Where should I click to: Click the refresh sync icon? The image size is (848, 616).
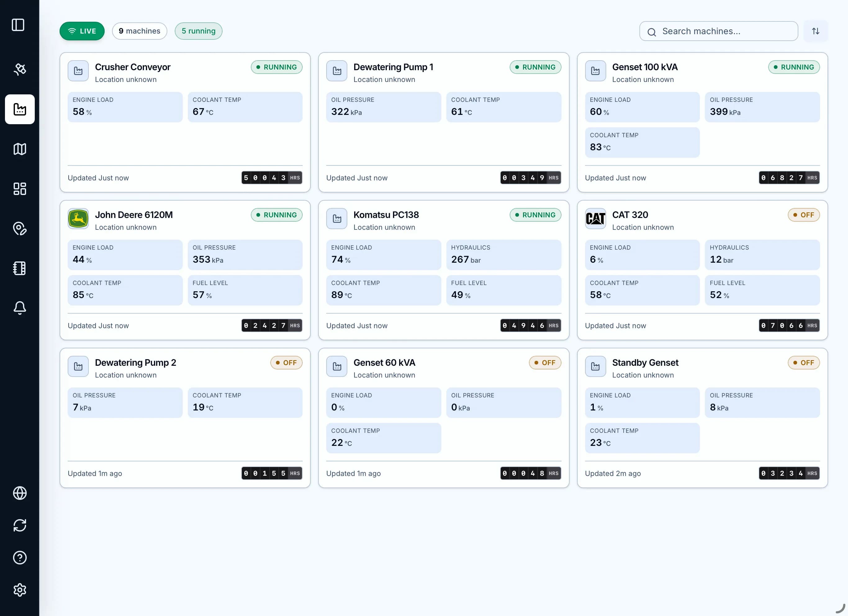pos(20,525)
